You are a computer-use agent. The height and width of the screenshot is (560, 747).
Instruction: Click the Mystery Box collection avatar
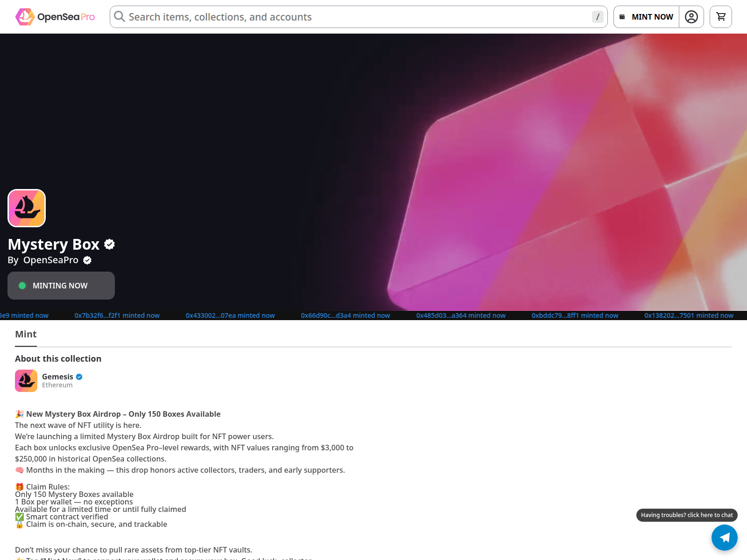coord(27,208)
